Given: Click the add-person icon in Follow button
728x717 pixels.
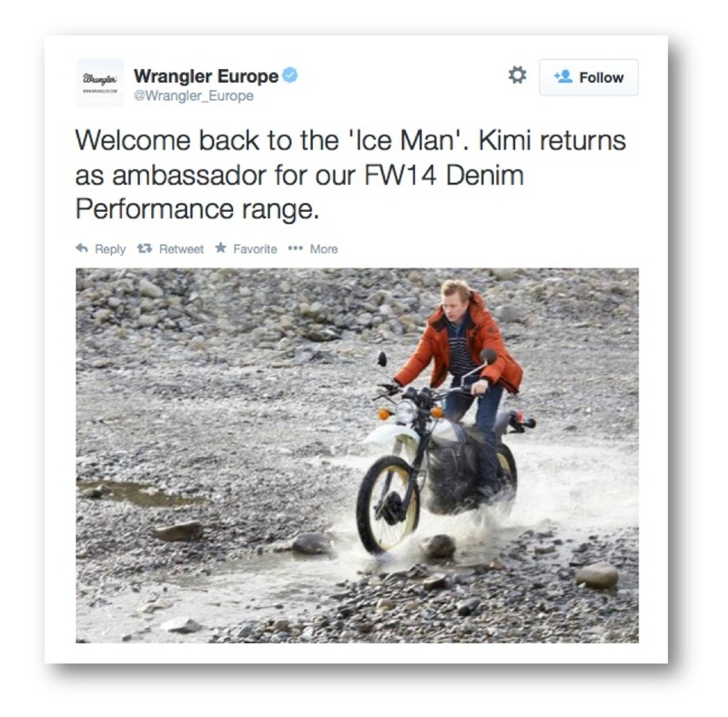Looking at the screenshot, I should pyautogui.click(x=563, y=76).
